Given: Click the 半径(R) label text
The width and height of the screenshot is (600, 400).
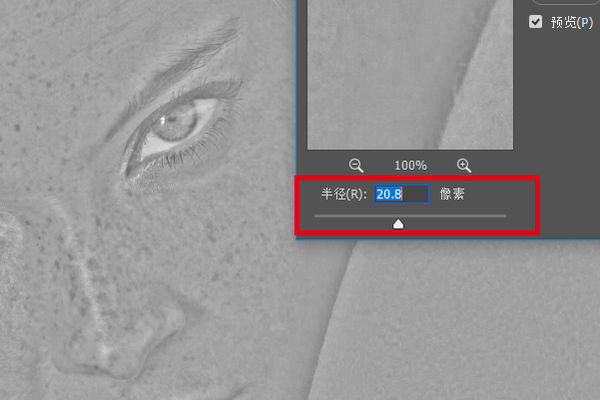Looking at the screenshot, I should tap(344, 194).
